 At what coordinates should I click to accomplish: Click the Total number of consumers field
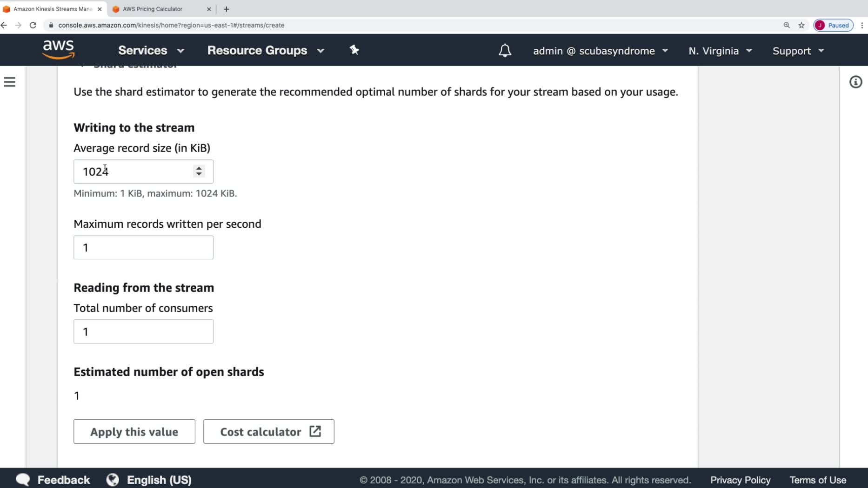(143, 331)
